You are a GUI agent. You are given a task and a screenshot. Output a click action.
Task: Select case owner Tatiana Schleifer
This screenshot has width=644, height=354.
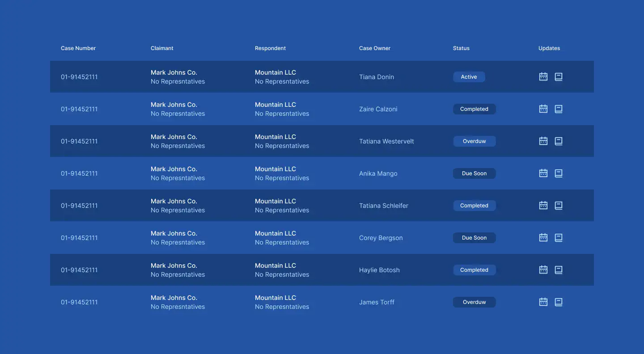pos(384,206)
